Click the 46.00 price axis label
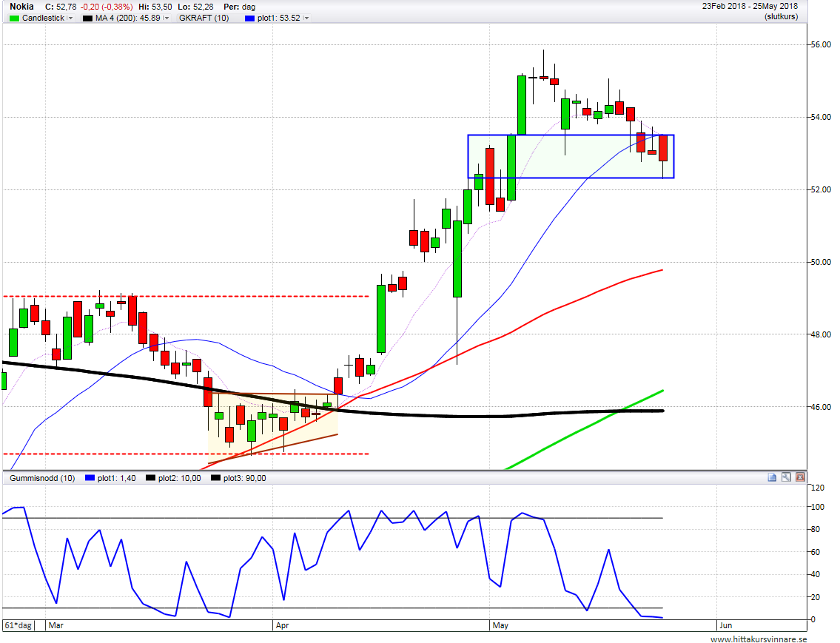 click(x=821, y=407)
